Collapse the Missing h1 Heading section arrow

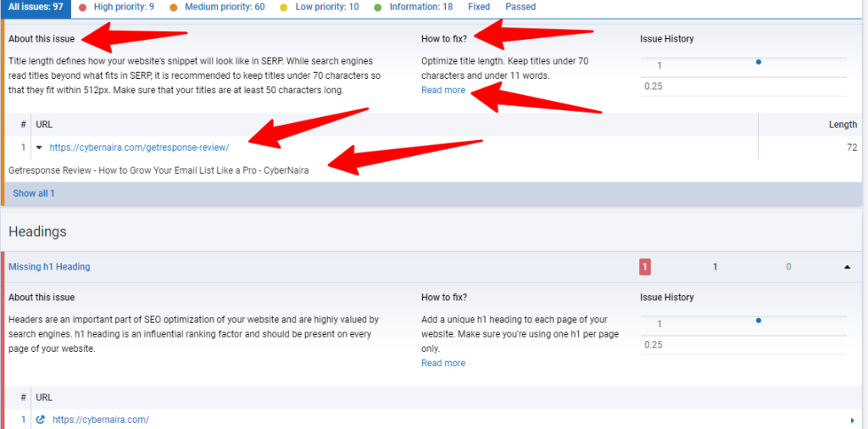(x=847, y=267)
